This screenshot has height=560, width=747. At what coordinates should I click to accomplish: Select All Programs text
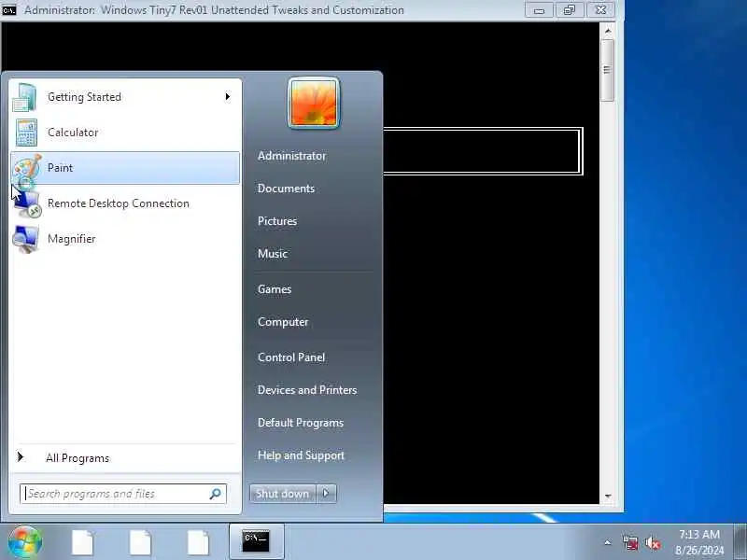(x=78, y=458)
